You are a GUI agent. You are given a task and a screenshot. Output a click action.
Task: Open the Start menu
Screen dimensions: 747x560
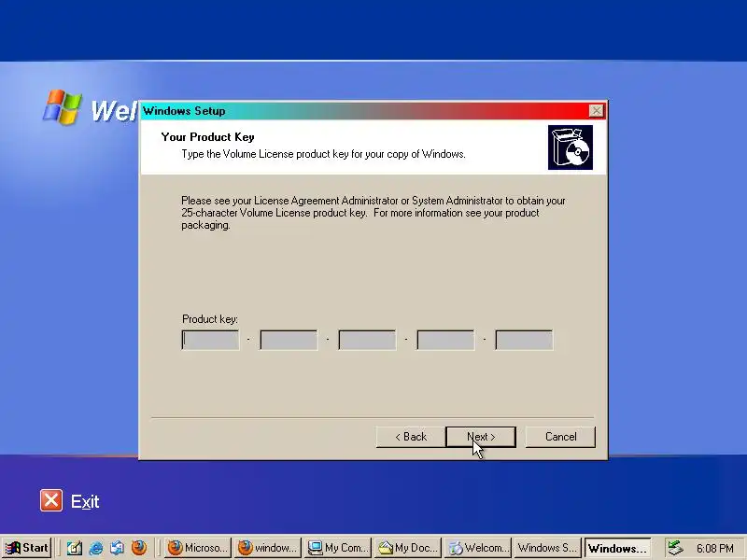click(x=27, y=548)
